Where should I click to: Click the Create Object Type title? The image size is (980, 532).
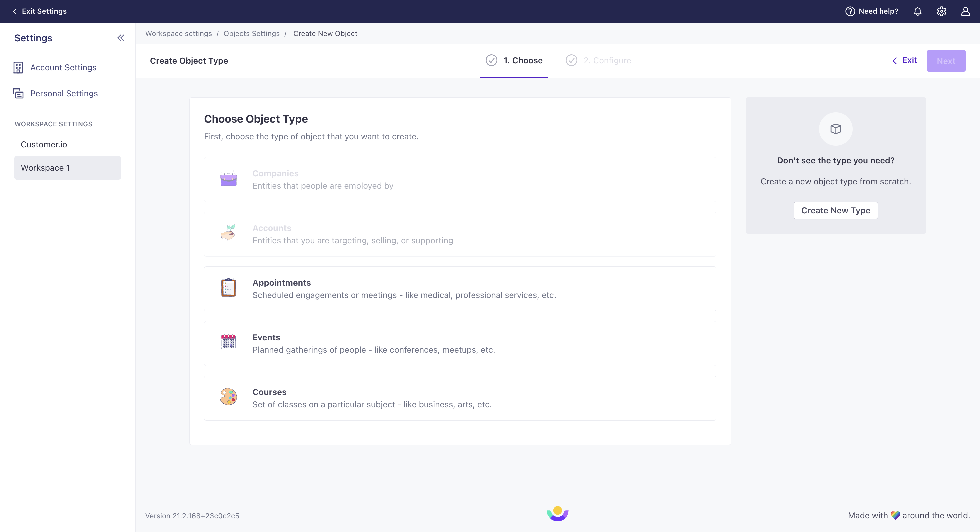click(189, 61)
